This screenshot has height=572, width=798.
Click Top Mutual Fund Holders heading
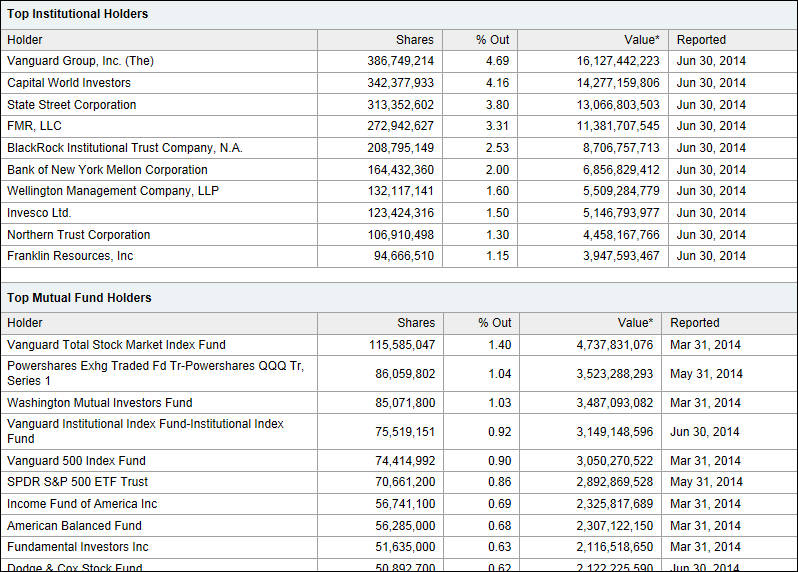tap(79, 298)
